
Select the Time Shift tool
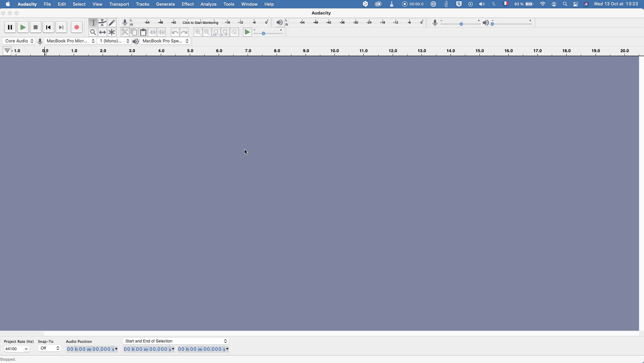tap(103, 32)
